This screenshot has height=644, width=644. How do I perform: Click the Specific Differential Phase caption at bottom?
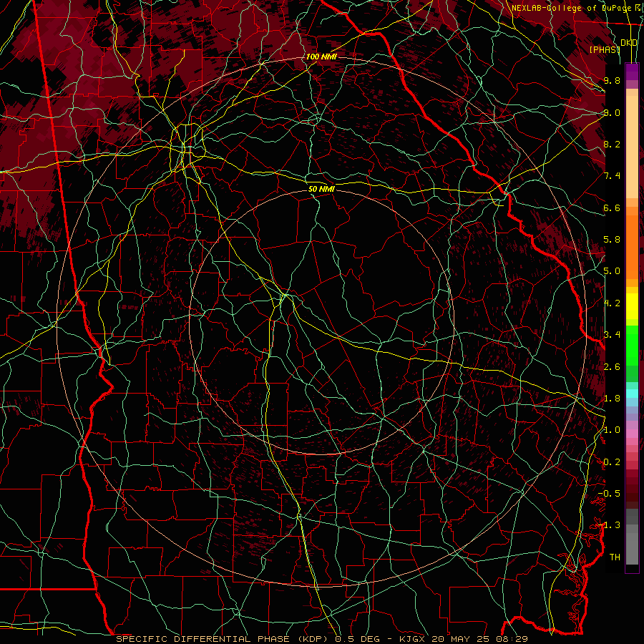(x=321, y=639)
